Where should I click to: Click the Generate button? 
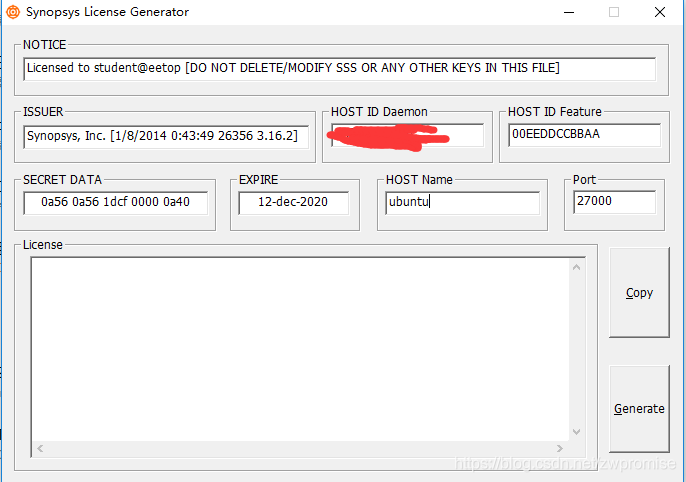pyautogui.click(x=639, y=409)
